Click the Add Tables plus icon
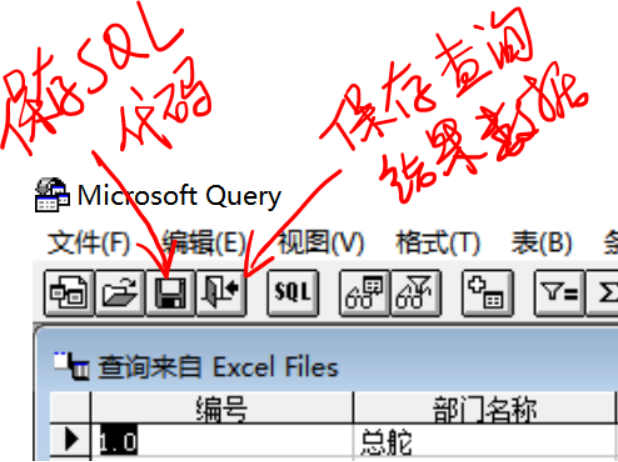The image size is (618, 462). click(x=487, y=293)
